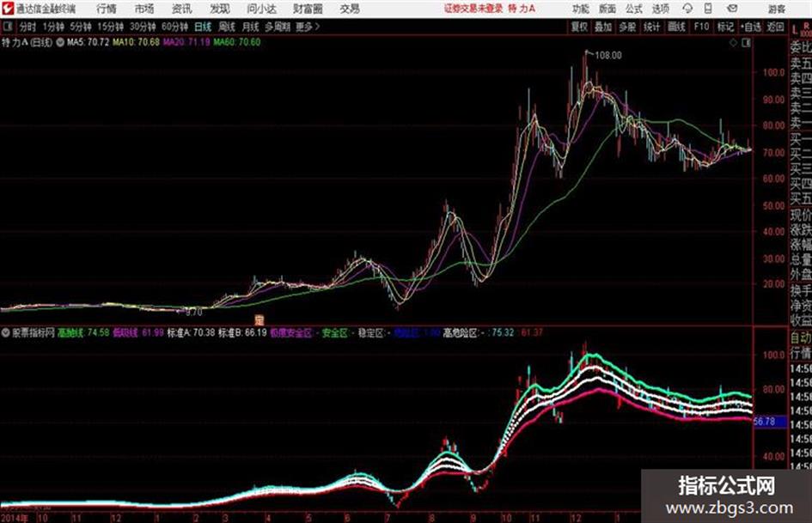Open the 资讯 menu
The image size is (812, 523).
click(182, 9)
